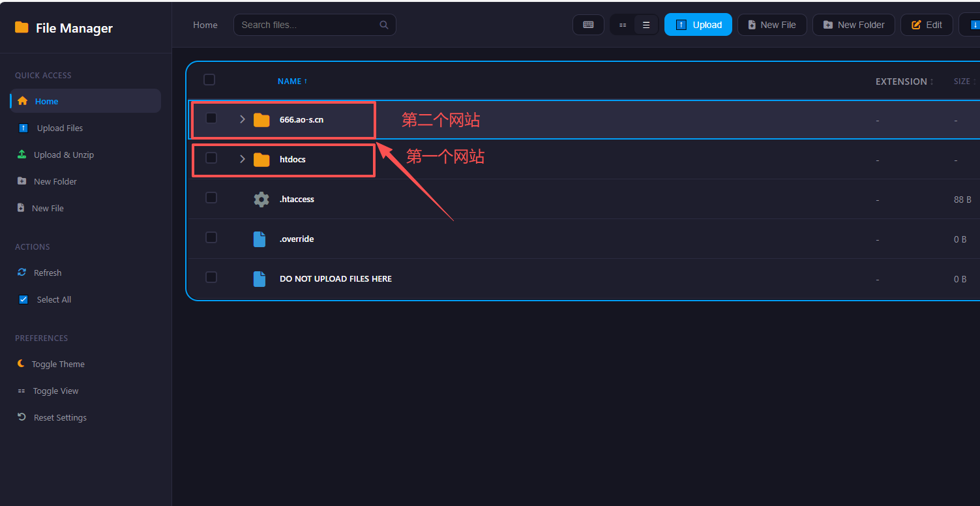Tick checkbox for DO NOT UPLOAD FILES HERE
The image size is (980, 506).
click(211, 277)
